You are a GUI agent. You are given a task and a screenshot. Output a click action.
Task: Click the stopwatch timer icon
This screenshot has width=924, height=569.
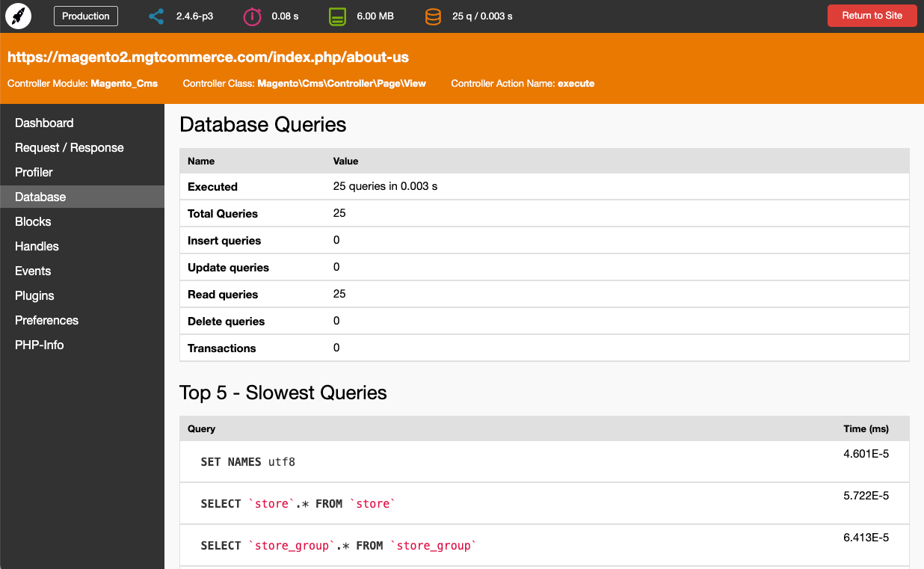point(253,16)
